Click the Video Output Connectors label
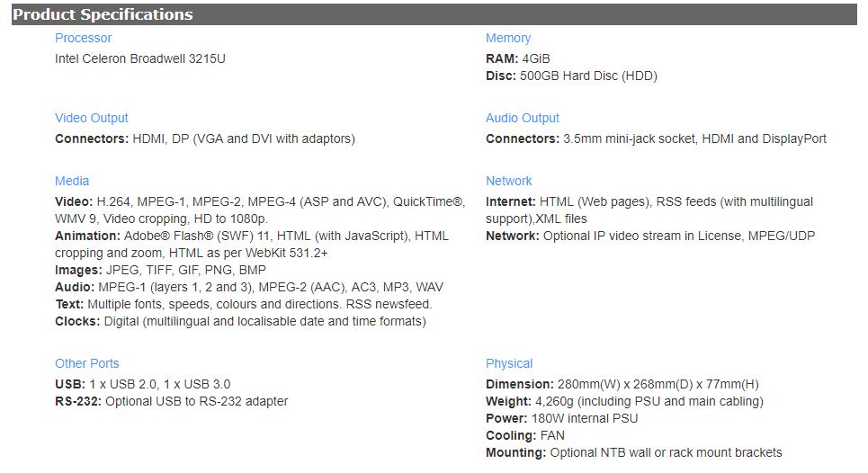The height and width of the screenshot is (473, 868). coord(92,138)
